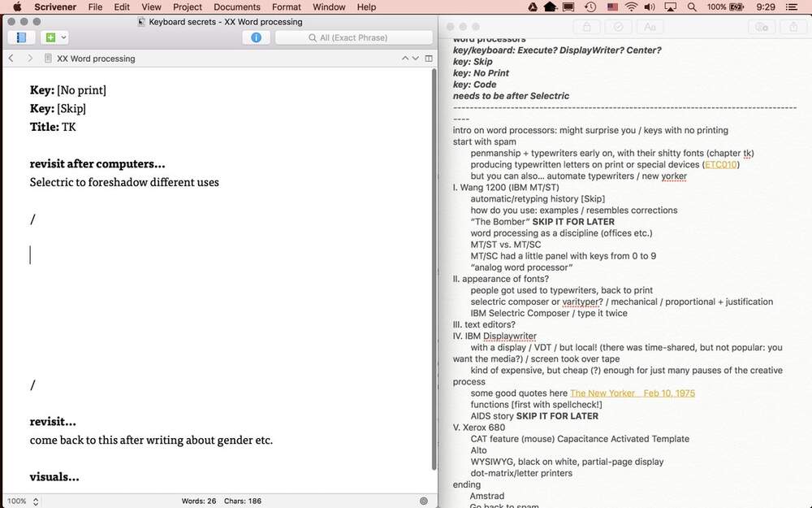The height and width of the screenshot is (508, 812).
Task: Open Notification Center list icon
Action: [x=791, y=7]
